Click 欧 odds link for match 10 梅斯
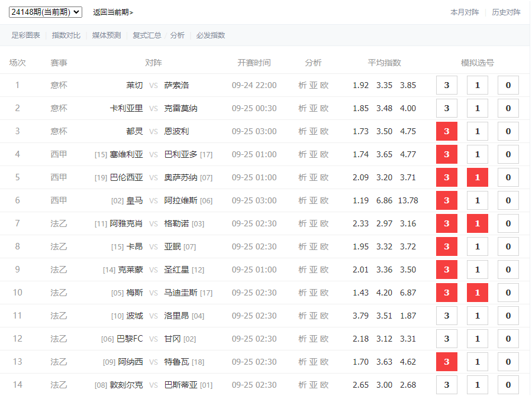532x396 pixels. (x=324, y=293)
